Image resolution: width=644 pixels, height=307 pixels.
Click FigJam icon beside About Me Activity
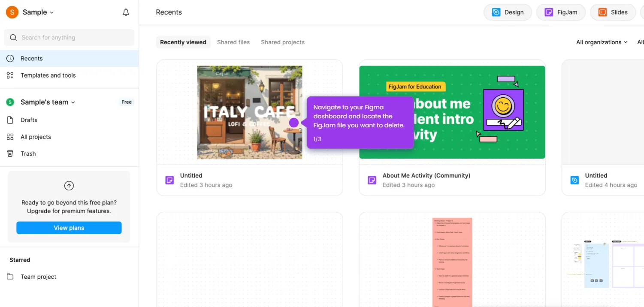pos(372,180)
